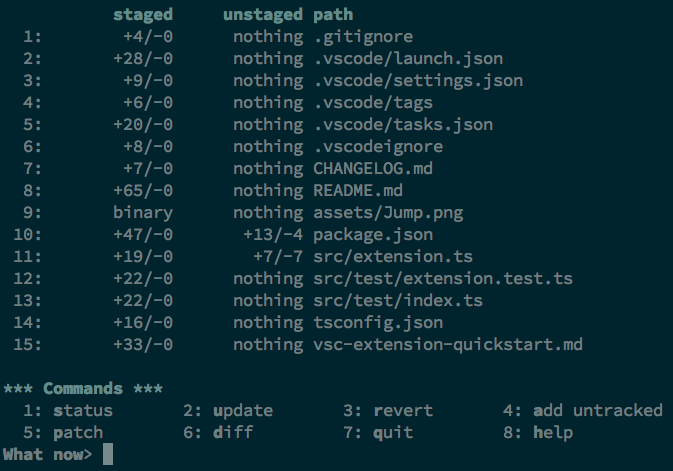Choose the update command
The image size is (673, 471).
coord(243,411)
